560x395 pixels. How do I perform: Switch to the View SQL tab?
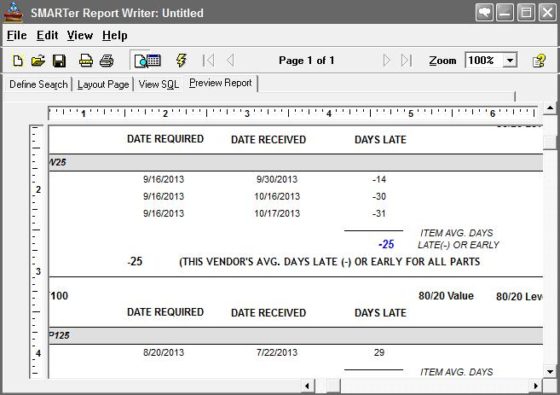(159, 84)
